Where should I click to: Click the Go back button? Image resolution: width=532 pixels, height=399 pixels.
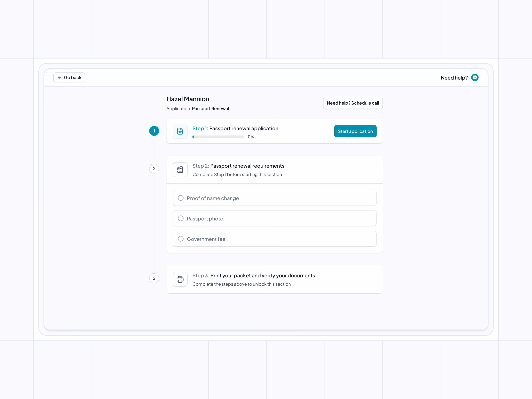point(69,77)
